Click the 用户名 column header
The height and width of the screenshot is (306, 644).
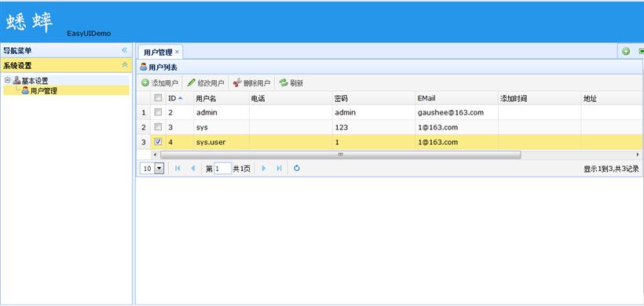point(221,98)
